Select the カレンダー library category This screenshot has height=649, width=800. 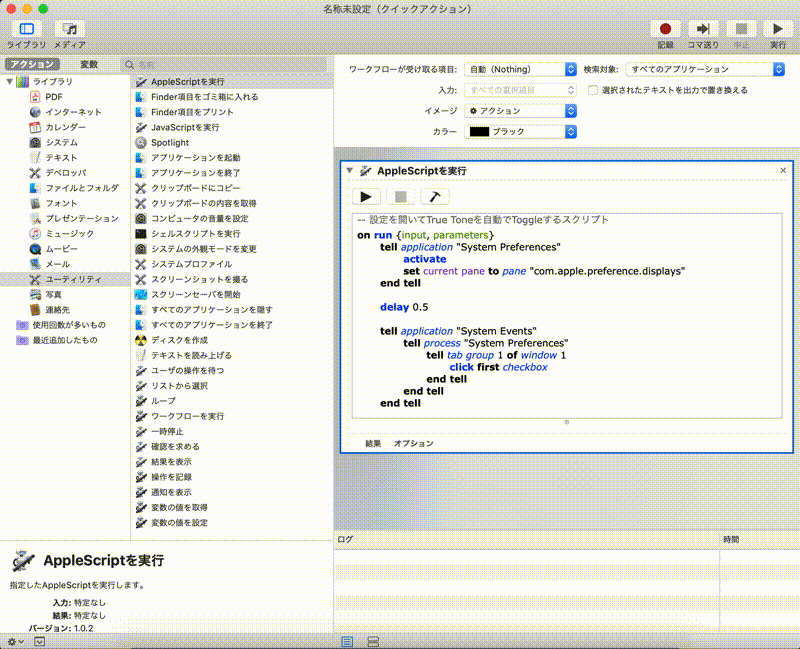[65, 127]
